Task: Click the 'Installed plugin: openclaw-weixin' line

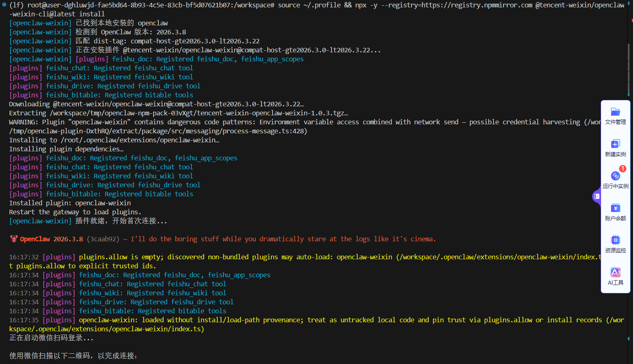Action: [x=70, y=203]
